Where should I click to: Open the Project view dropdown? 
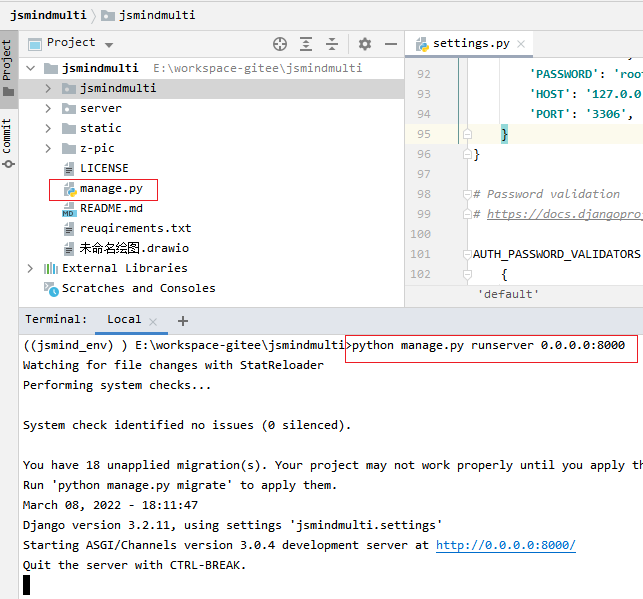click(109, 45)
